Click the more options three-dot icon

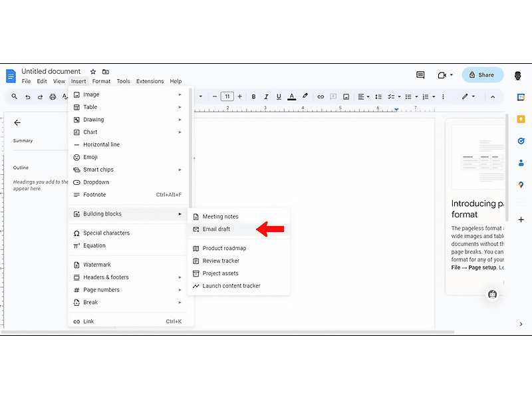click(443, 96)
